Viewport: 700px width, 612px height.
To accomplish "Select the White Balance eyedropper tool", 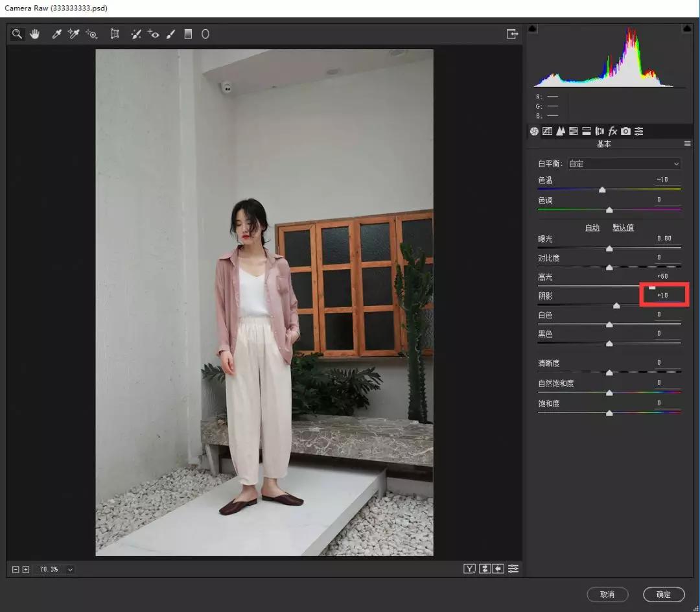I will click(x=56, y=34).
